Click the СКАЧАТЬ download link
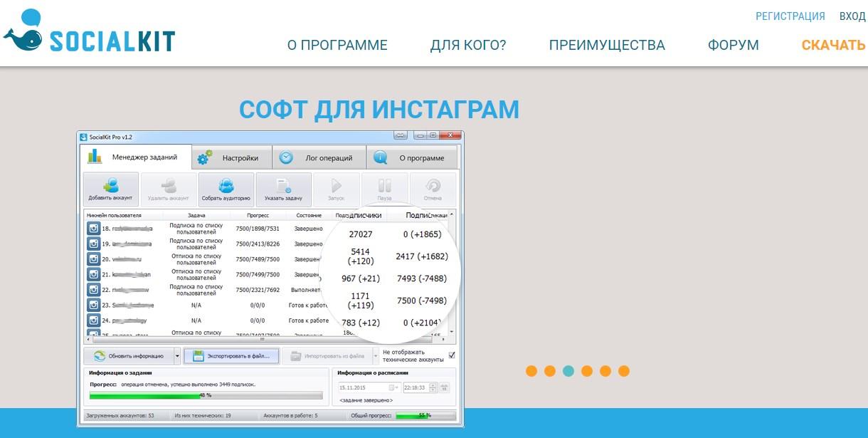This screenshot has width=868, height=438. [x=833, y=45]
